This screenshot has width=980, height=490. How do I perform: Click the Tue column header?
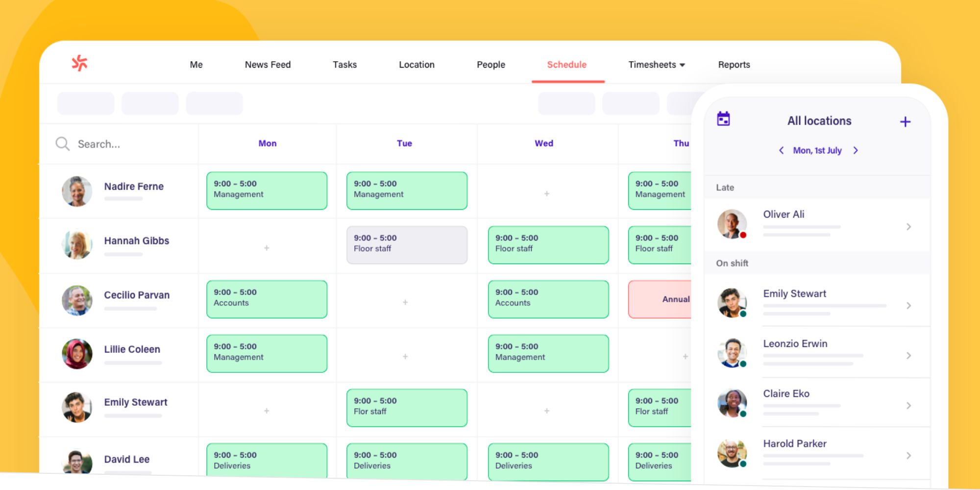pyautogui.click(x=404, y=144)
